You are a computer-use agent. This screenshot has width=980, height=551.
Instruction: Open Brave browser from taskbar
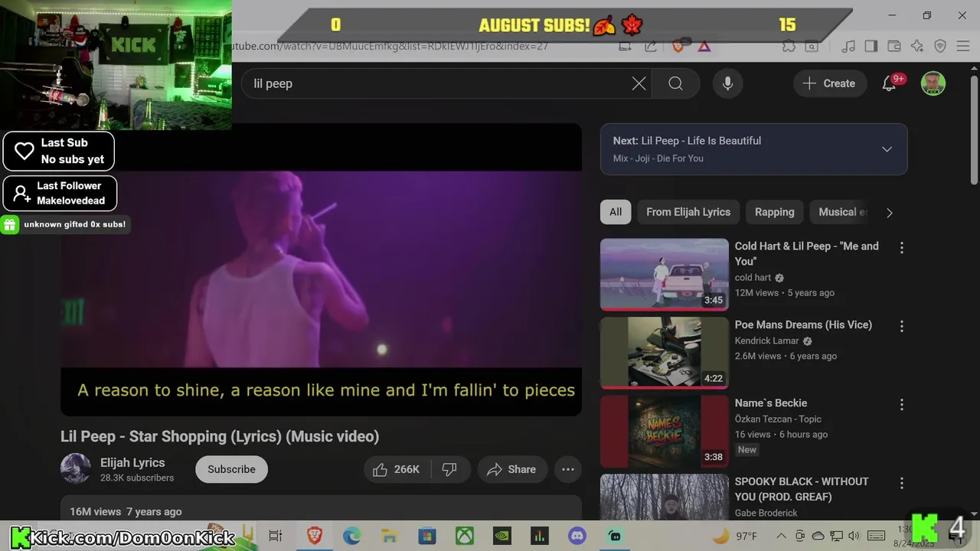[314, 536]
